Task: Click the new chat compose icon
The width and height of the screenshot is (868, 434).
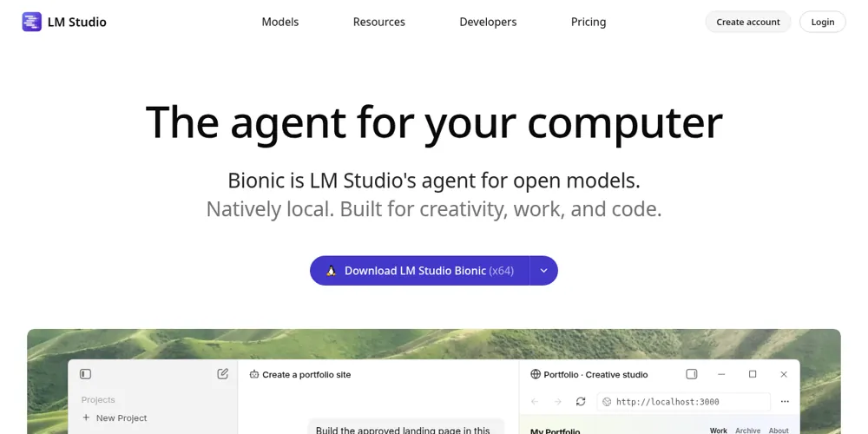Action: (x=222, y=374)
